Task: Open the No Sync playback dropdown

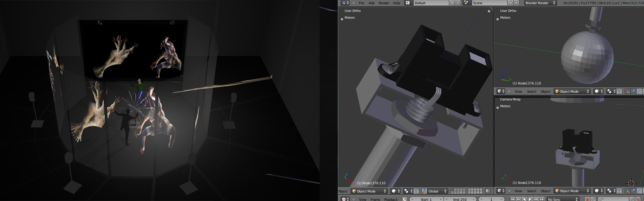Action: point(562,199)
